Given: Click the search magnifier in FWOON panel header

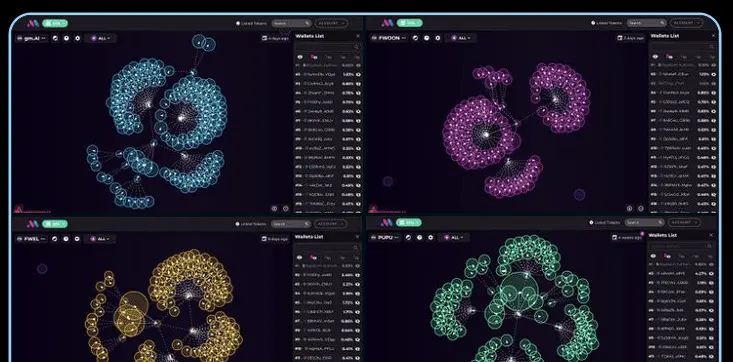Looking at the screenshot, I should (x=662, y=22).
